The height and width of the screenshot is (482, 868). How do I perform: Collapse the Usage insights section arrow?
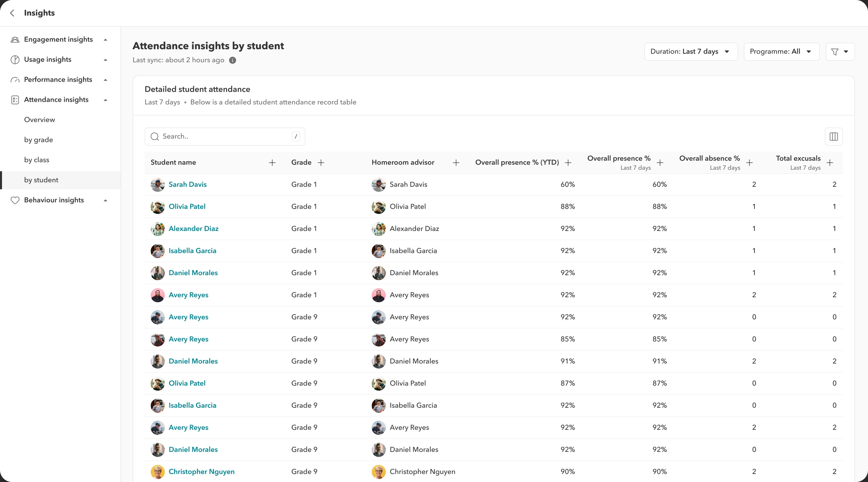pos(105,60)
